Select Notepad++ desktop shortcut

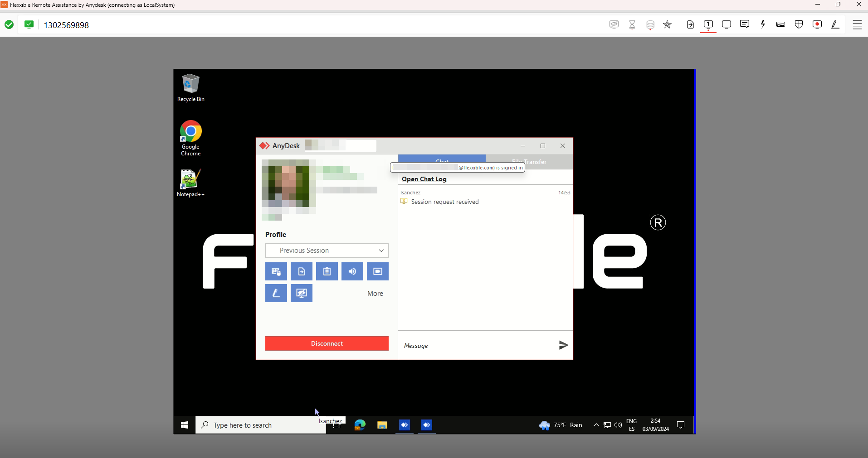click(x=190, y=183)
